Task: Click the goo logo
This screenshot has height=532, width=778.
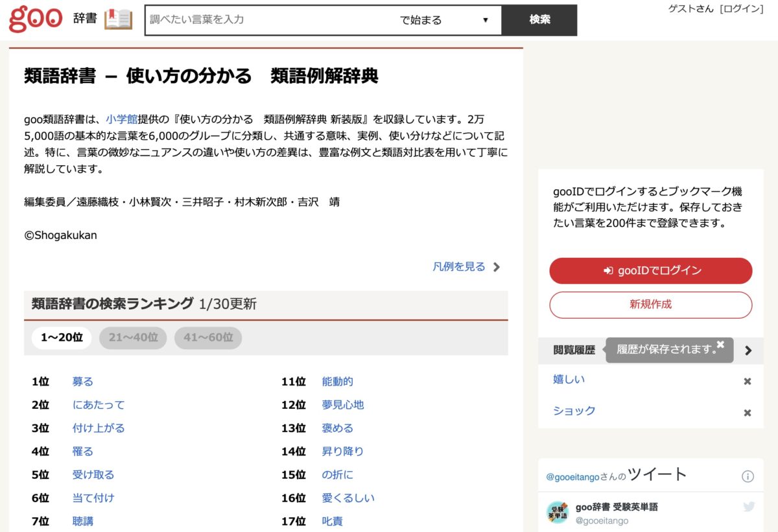Action: click(36, 19)
